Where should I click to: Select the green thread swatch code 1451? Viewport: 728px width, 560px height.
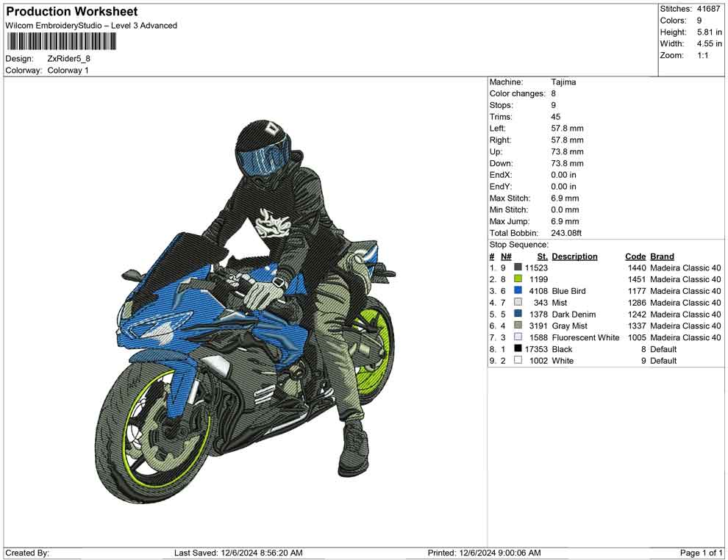point(518,279)
